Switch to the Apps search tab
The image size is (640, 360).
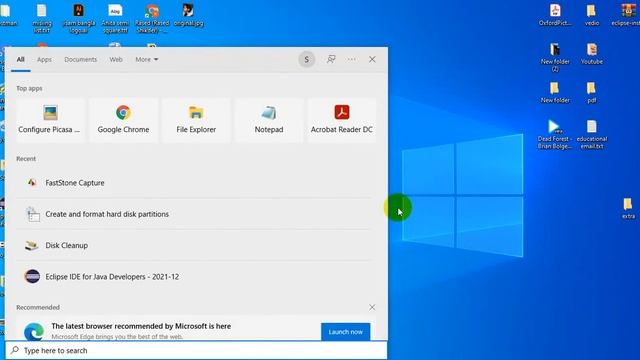(x=44, y=60)
